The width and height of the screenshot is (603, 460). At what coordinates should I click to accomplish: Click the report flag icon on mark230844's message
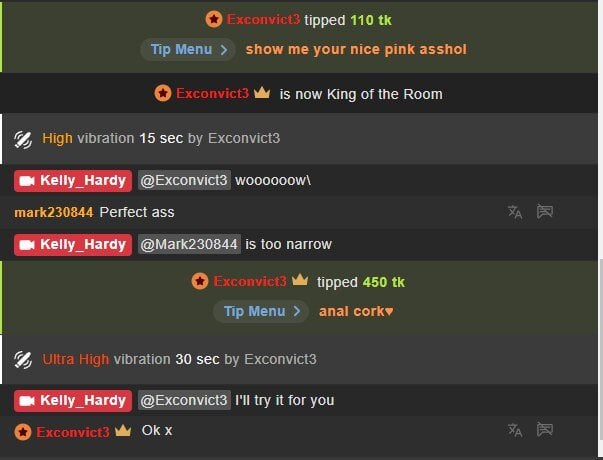545,212
